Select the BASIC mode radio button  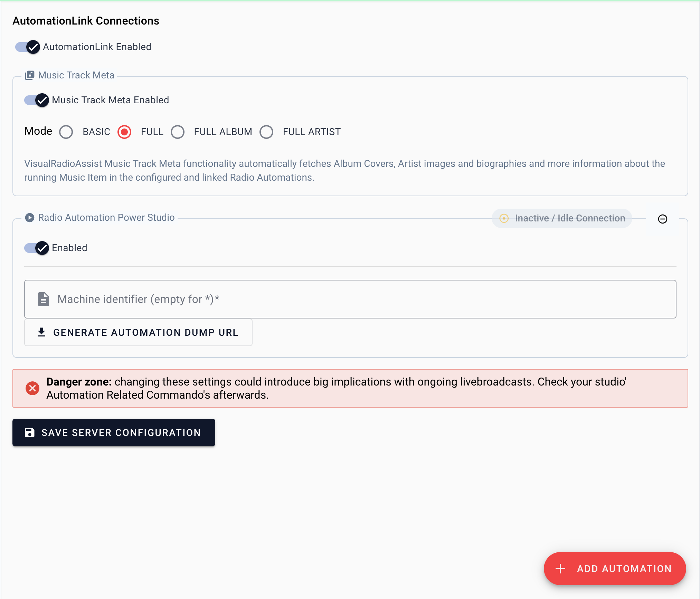click(66, 132)
